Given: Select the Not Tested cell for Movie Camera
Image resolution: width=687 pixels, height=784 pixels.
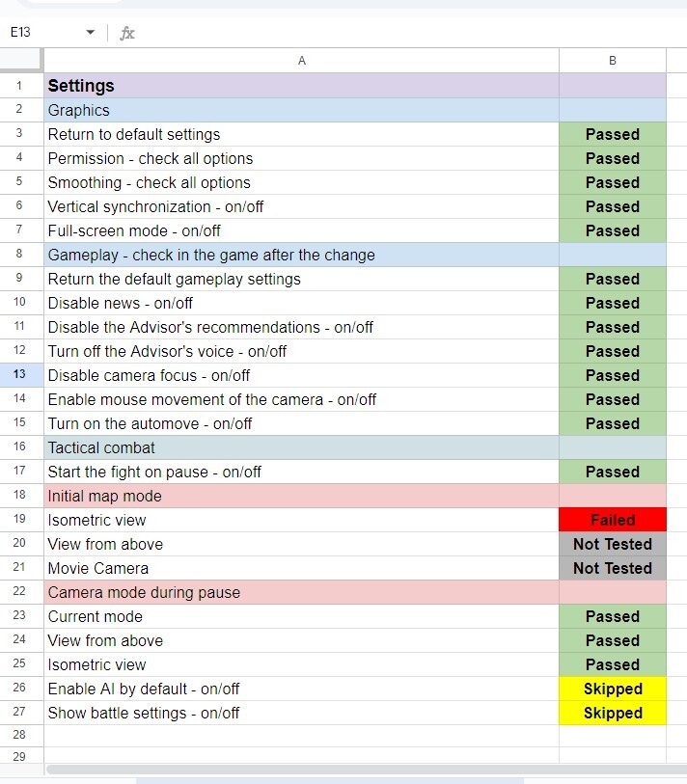Looking at the screenshot, I should click(x=613, y=568).
